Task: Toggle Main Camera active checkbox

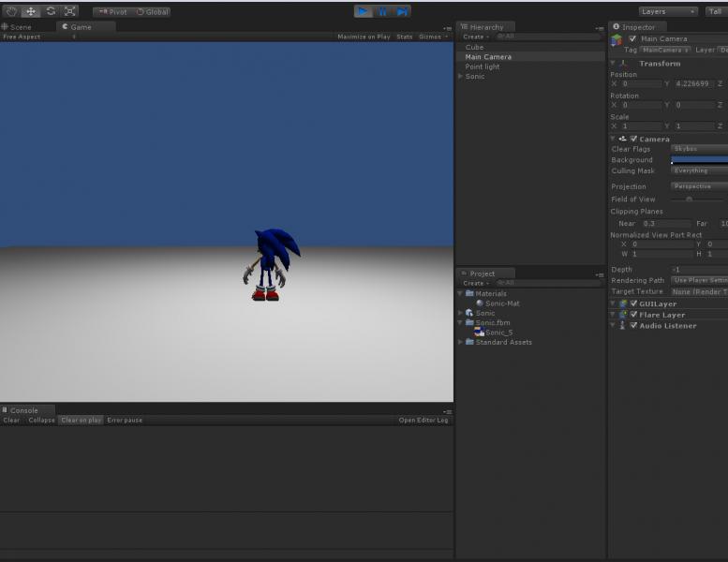Action: point(632,38)
